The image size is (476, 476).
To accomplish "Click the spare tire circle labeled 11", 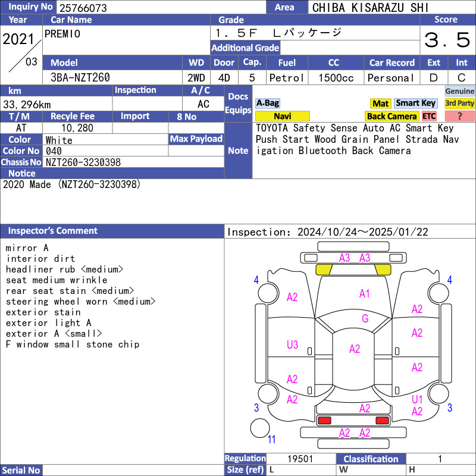I will [x=261, y=428].
